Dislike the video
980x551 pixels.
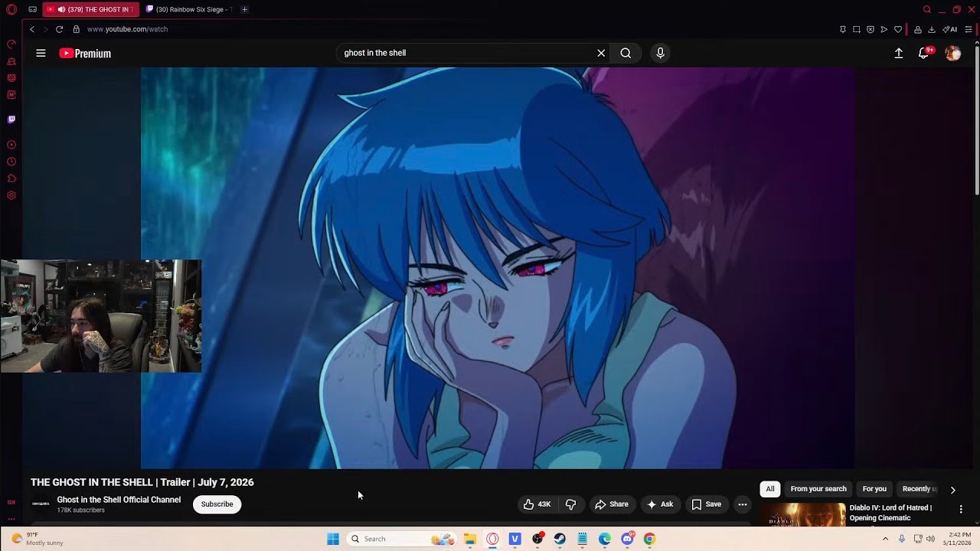(570, 504)
